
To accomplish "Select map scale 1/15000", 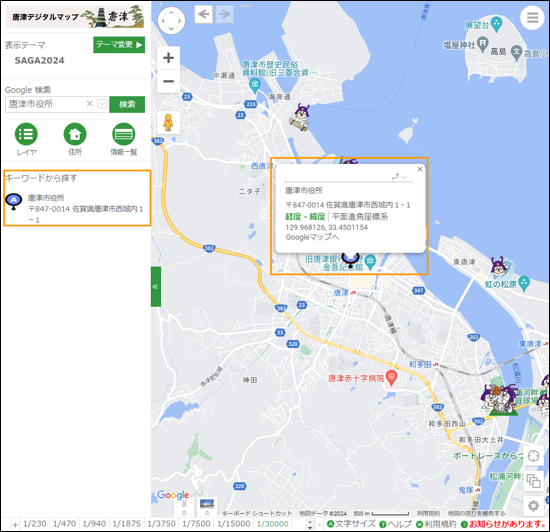I will (x=233, y=524).
